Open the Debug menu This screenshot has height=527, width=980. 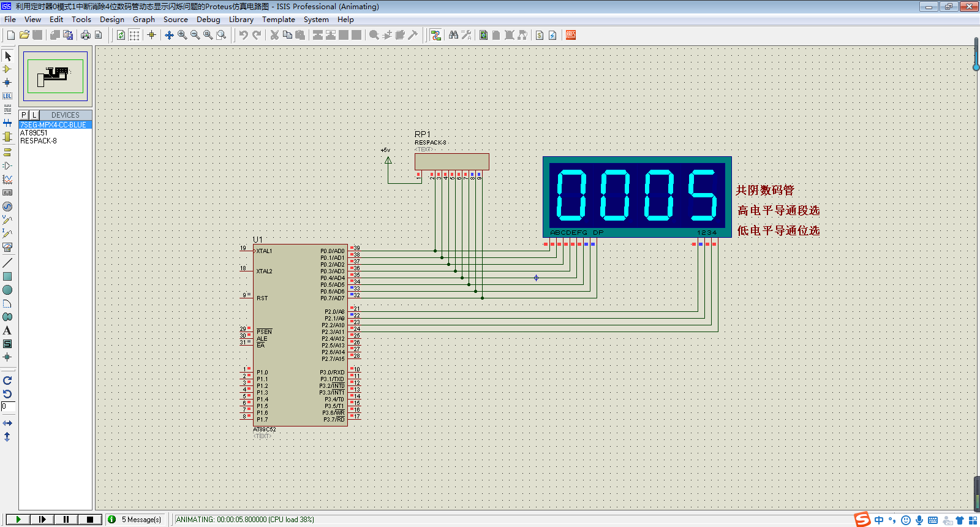208,19
